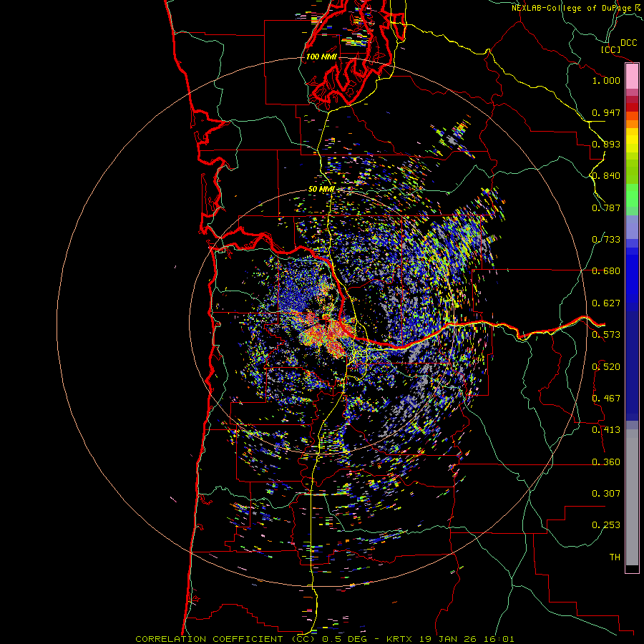Select the 0.467 scale value
Viewport: 644px width, 644px height.
[x=606, y=399]
